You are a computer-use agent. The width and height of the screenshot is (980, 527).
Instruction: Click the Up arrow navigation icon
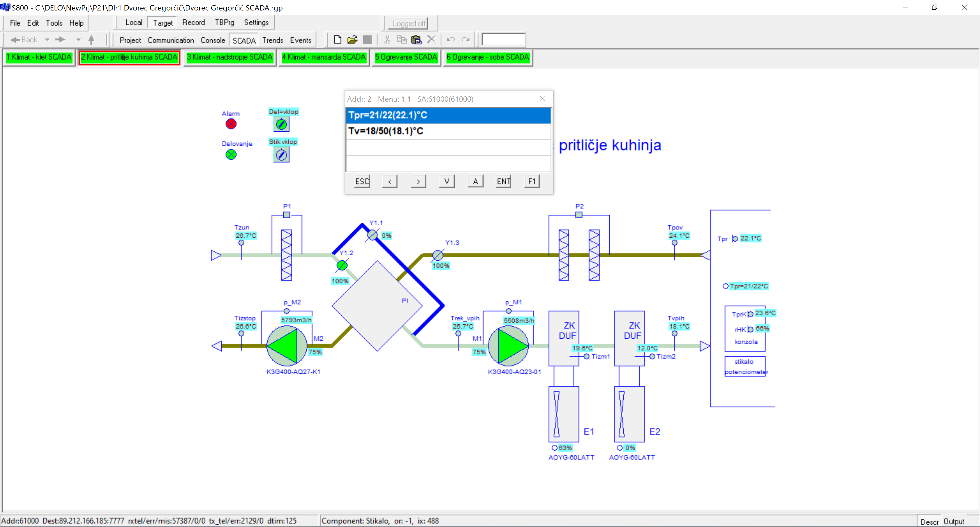[91, 40]
